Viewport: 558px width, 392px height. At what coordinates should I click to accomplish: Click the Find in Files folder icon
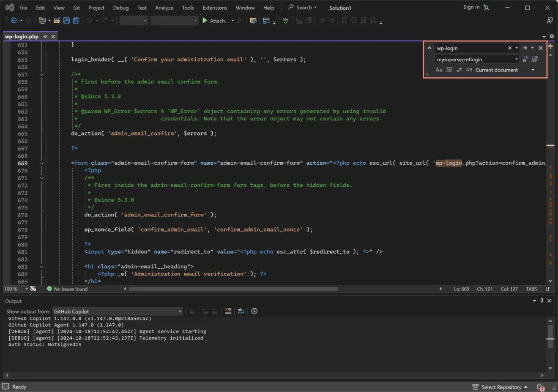click(x=253, y=20)
